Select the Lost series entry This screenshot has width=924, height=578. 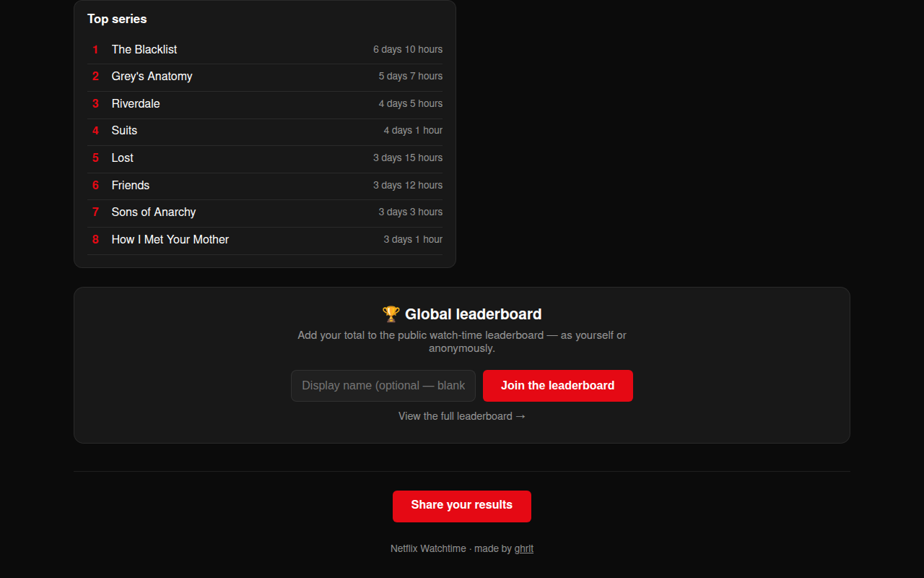[265, 158]
